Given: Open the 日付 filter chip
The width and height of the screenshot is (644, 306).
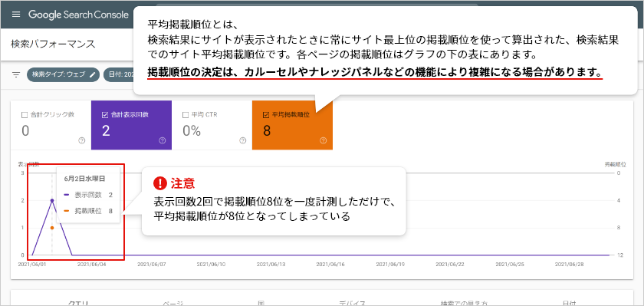Looking at the screenshot, I should (x=119, y=74).
